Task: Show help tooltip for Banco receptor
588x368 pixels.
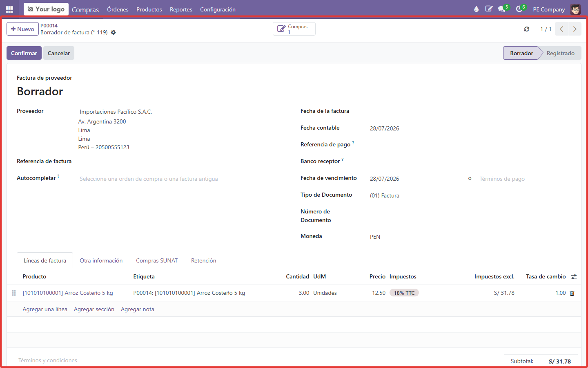Action: pos(343,159)
